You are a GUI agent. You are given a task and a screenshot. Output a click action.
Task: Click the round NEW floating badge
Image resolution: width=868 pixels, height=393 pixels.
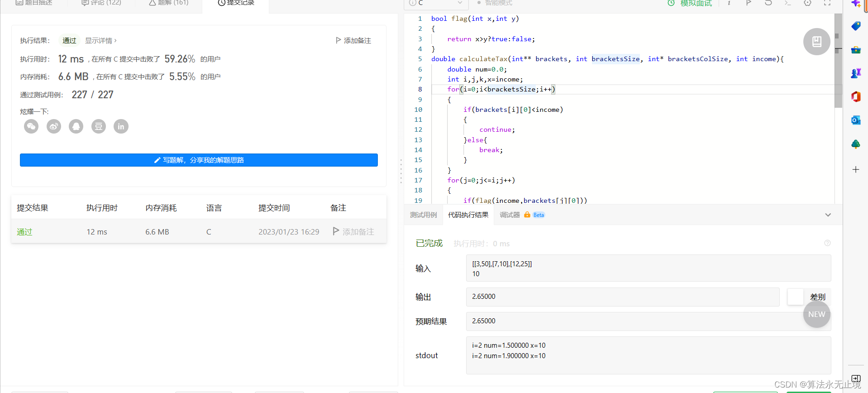[817, 314]
